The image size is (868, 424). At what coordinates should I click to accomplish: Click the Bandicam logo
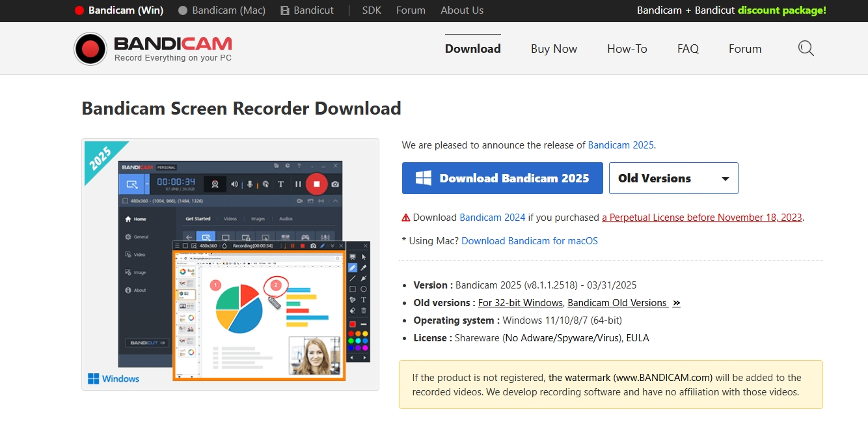(x=153, y=49)
